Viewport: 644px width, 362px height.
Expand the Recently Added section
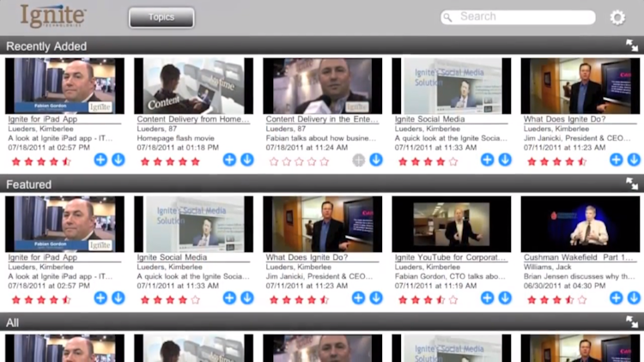coord(632,45)
